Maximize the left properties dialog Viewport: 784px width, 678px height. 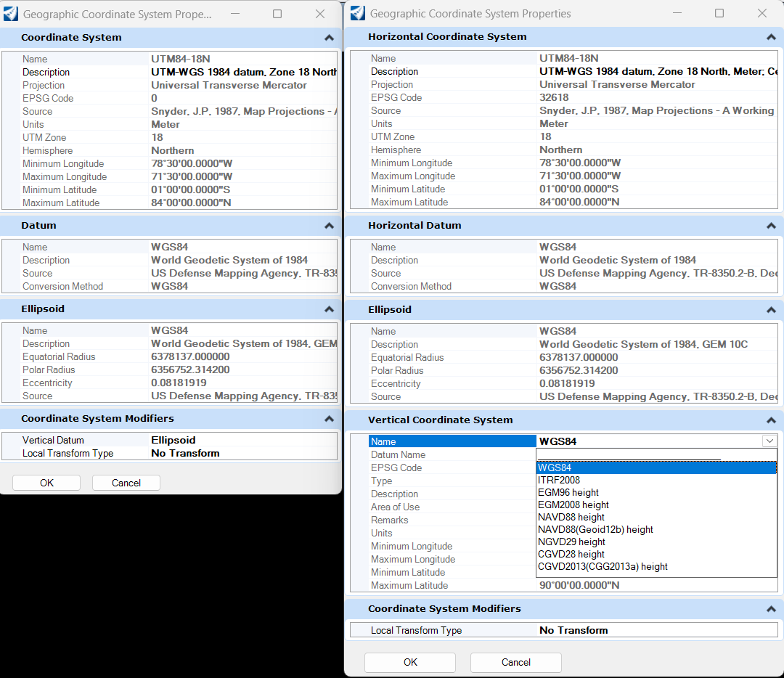(277, 14)
